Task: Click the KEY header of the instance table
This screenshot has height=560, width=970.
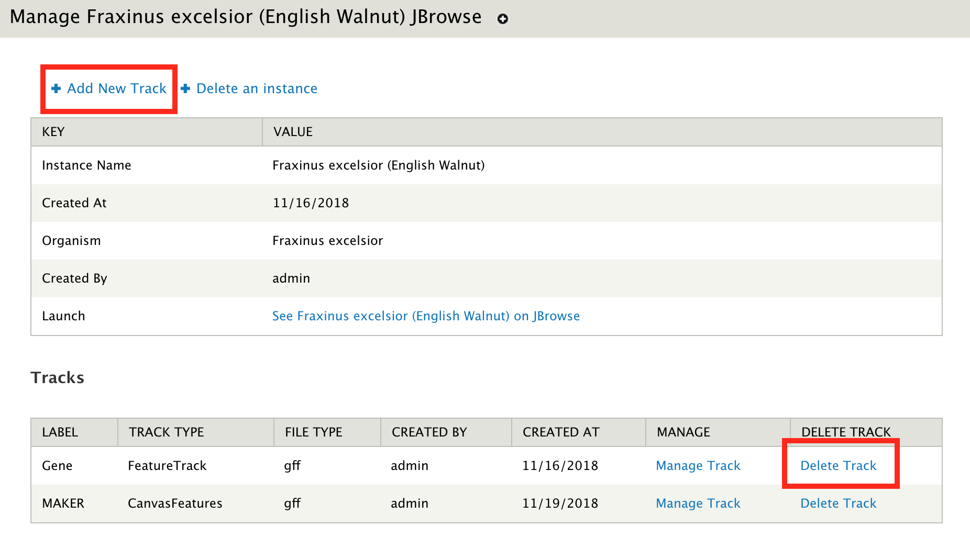Action: pyautogui.click(x=53, y=132)
